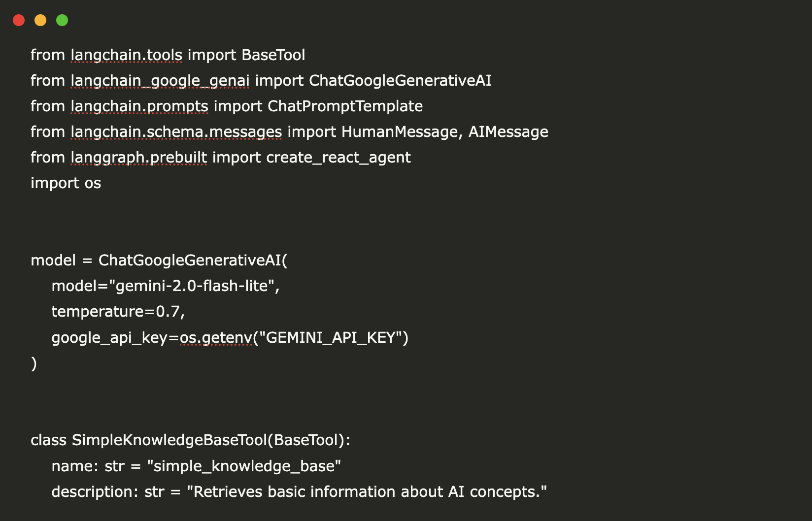Click the AIMessage import name

508,132
